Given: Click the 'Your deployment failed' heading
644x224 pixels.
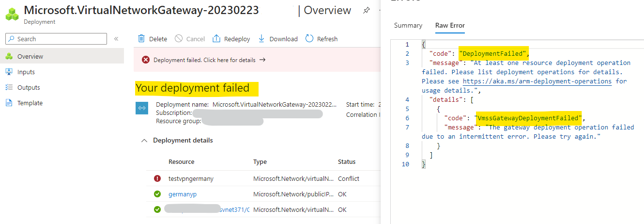Looking at the screenshot, I should coord(192,88).
